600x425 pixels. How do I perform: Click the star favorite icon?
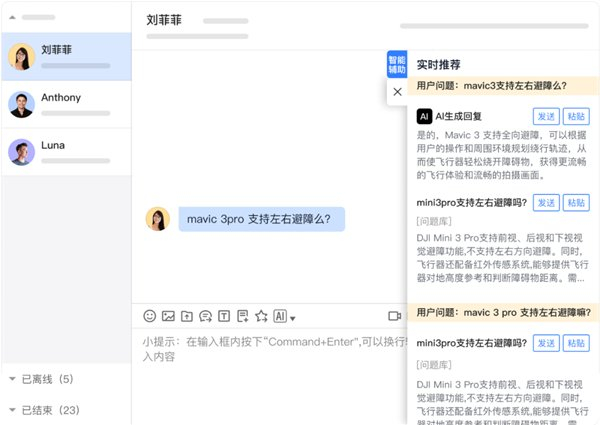click(x=261, y=316)
